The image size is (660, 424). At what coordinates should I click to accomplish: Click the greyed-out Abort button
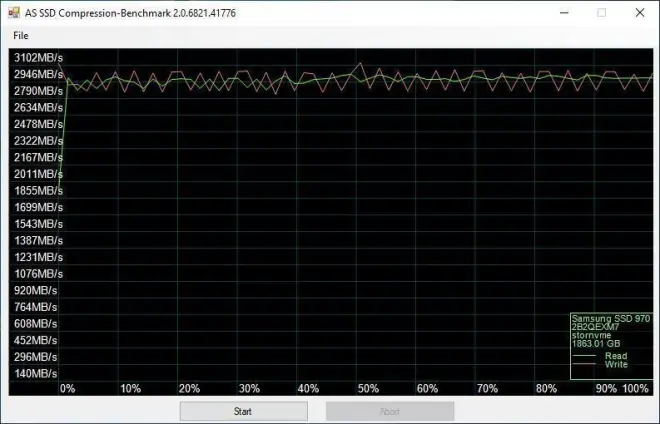tap(390, 411)
